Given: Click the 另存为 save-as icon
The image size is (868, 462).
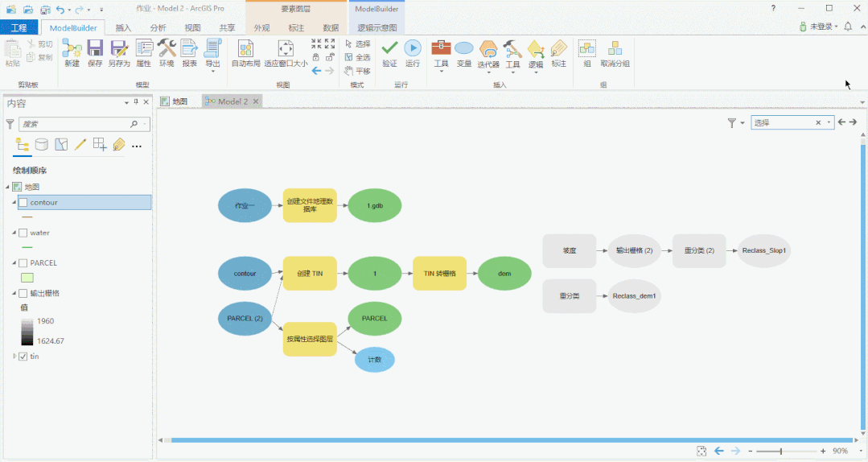Looking at the screenshot, I should click(x=118, y=49).
